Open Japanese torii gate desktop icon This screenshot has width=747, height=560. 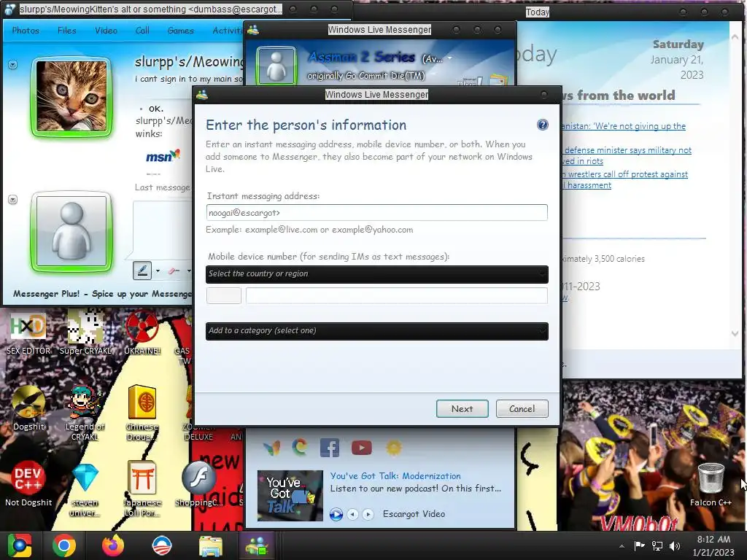click(x=142, y=489)
